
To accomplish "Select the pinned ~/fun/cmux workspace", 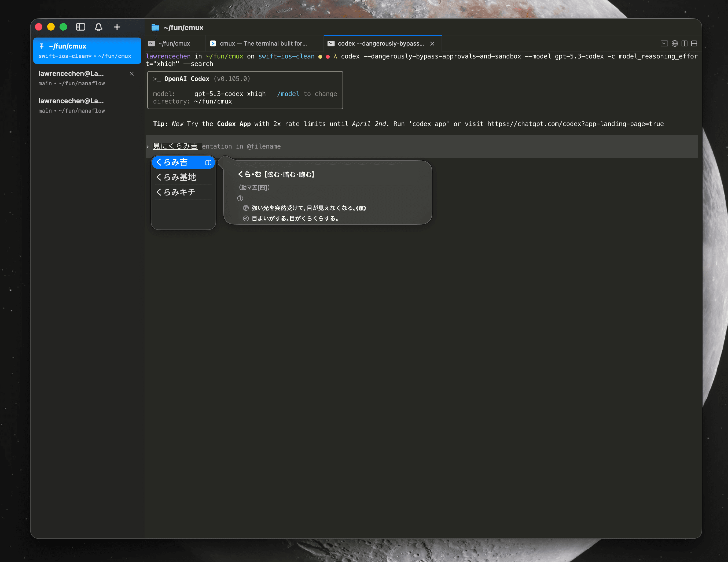I will (x=87, y=51).
